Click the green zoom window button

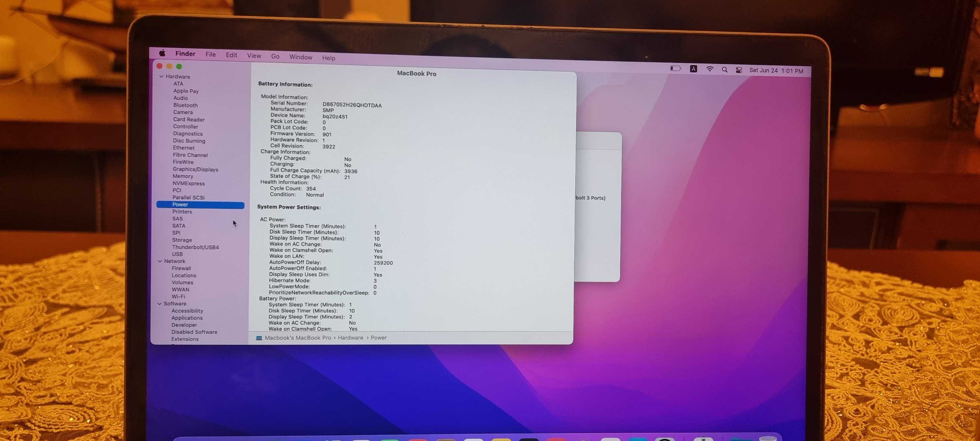pos(179,67)
